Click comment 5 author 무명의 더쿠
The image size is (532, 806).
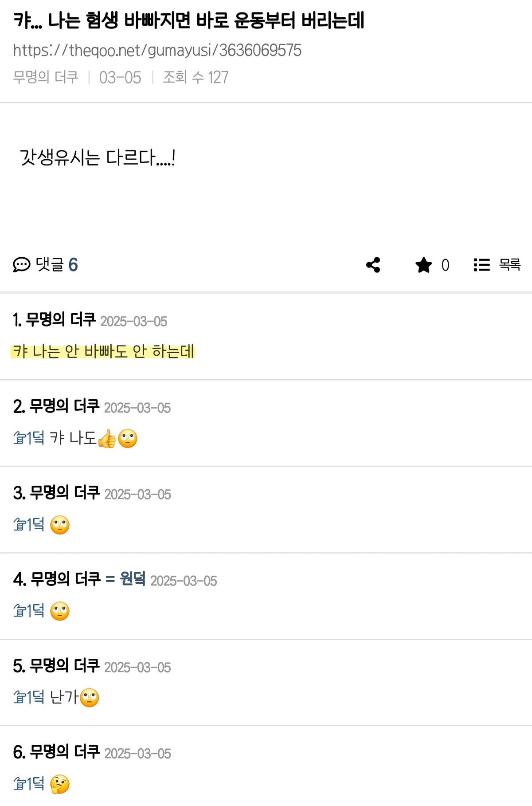65,665
